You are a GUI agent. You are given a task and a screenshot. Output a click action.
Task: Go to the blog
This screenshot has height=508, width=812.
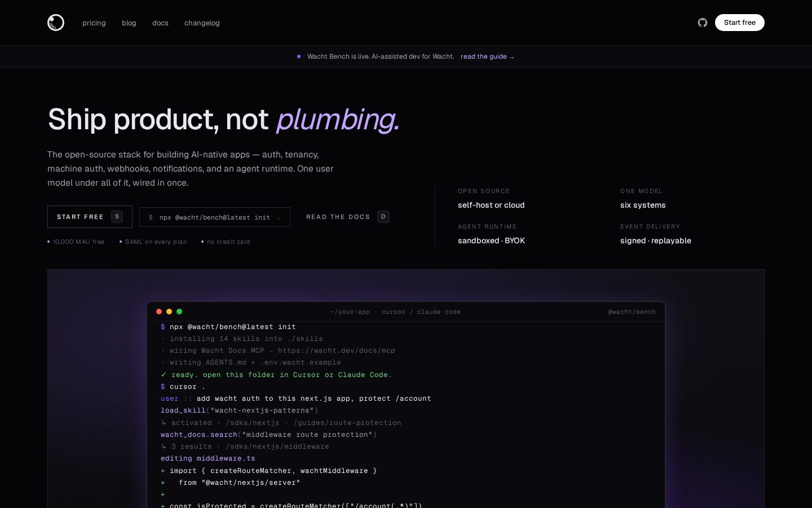click(x=129, y=23)
